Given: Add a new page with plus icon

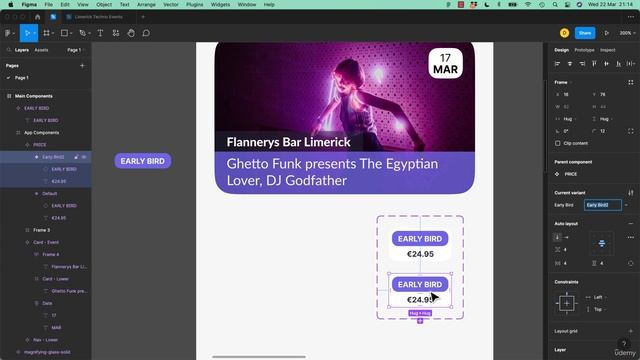Looking at the screenshot, I should [x=82, y=65].
